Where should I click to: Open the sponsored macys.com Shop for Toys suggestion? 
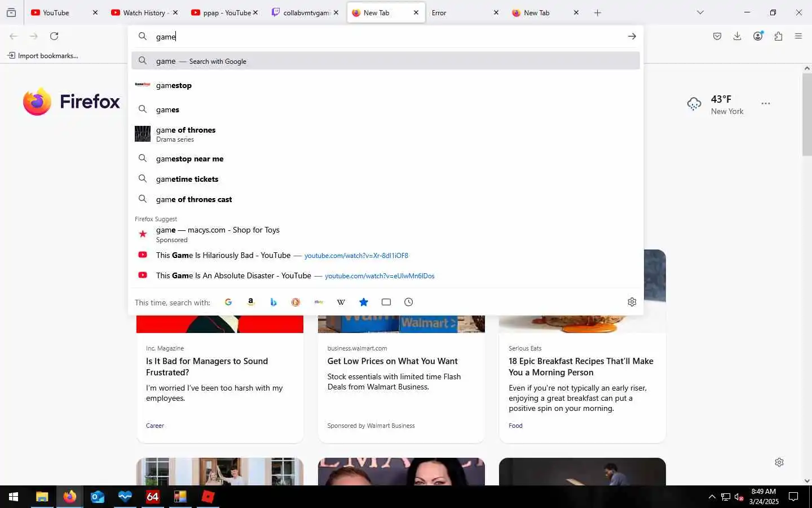386,234
